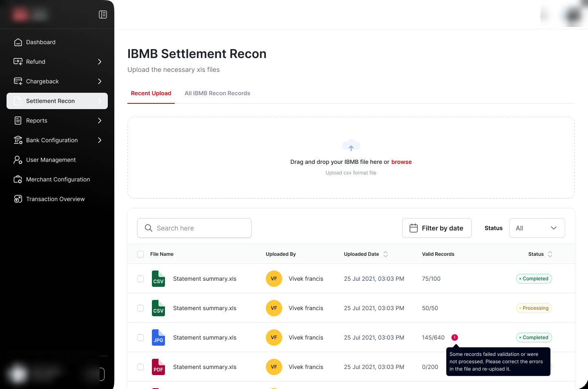Expand the Reports submenu chevron
588x389 pixels.
(100, 121)
